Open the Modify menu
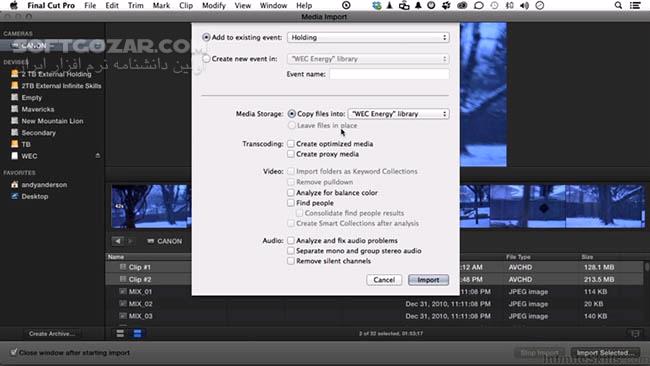Image resolution: width=650 pixels, height=366 pixels. [x=213, y=5]
